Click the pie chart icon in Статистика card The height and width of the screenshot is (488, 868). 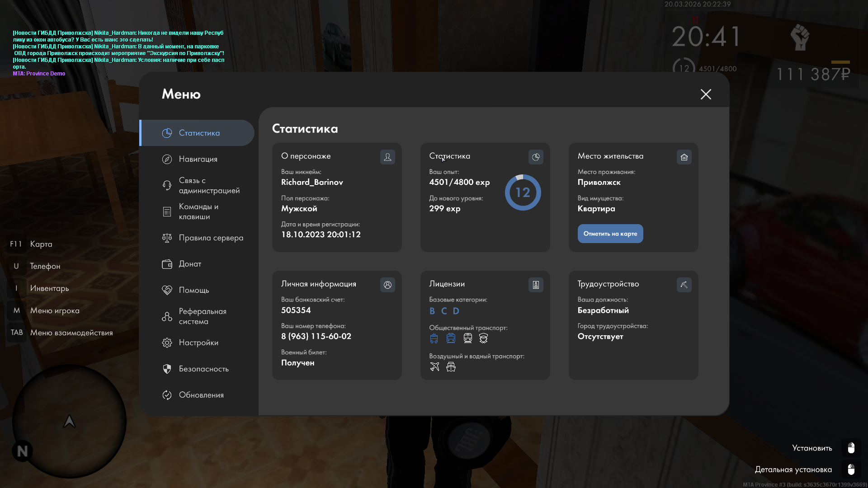[536, 157]
